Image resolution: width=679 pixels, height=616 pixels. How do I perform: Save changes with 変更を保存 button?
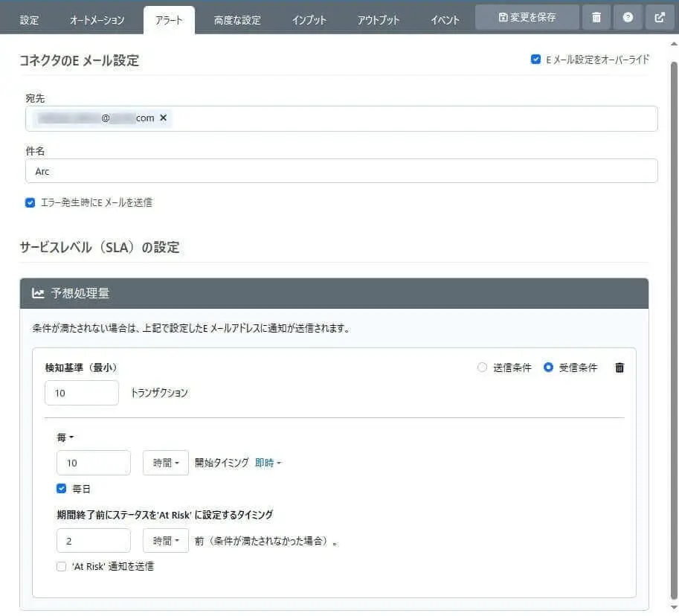click(527, 17)
